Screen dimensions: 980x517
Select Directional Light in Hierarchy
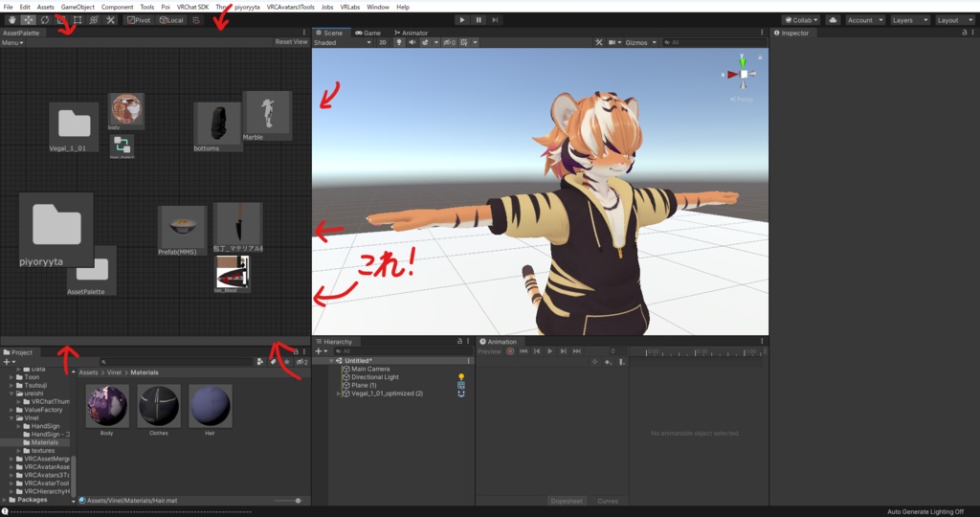375,377
